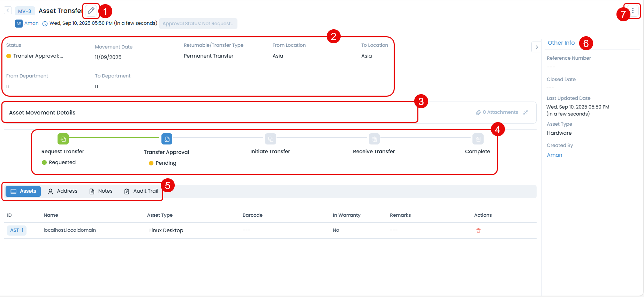Open the Audit Trail tab

coord(141,191)
